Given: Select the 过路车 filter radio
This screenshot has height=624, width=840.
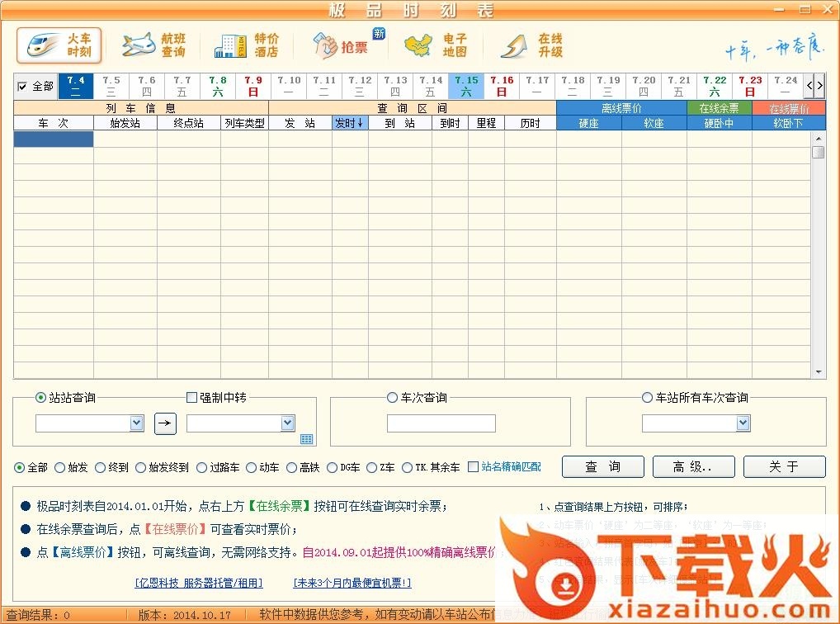Looking at the screenshot, I should click(201, 467).
